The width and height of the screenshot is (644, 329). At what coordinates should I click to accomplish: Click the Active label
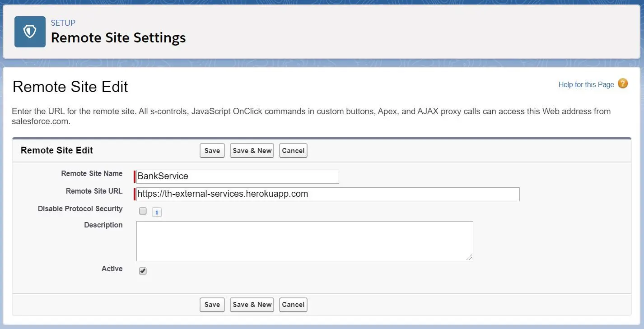coord(112,269)
